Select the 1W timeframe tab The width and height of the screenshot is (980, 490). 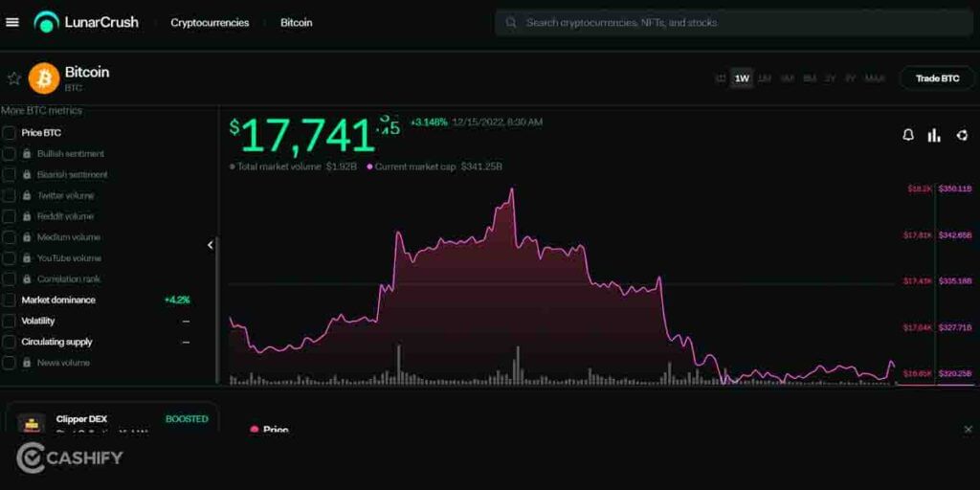[x=742, y=78]
